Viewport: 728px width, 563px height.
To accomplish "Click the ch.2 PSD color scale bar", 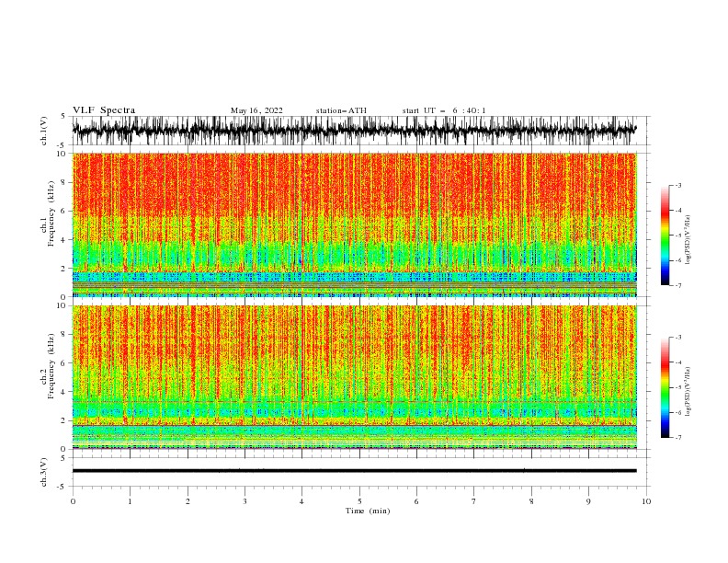I will [665, 387].
